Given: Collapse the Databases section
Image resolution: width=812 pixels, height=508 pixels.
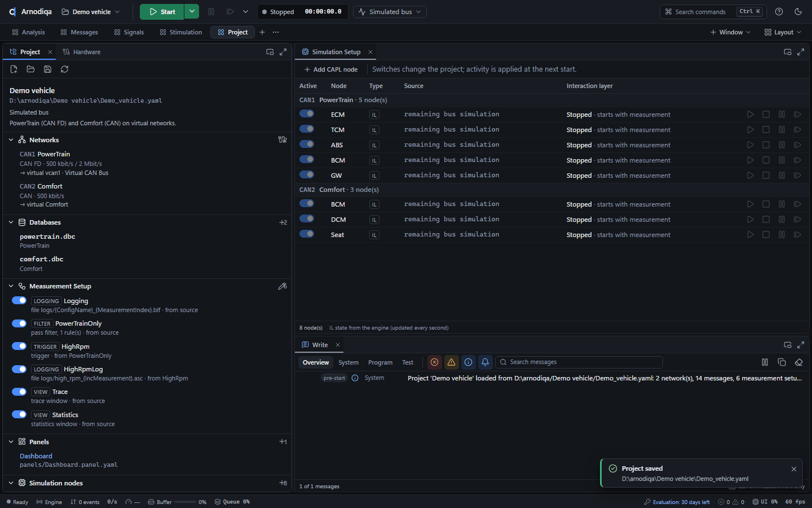Looking at the screenshot, I should (x=11, y=222).
